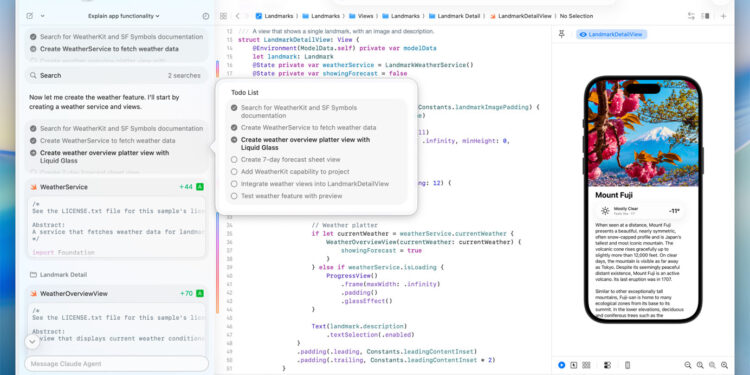Toggle 'Add WeatherKit capability to project' circle
The image size is (750, 375).
coord(234,172)
